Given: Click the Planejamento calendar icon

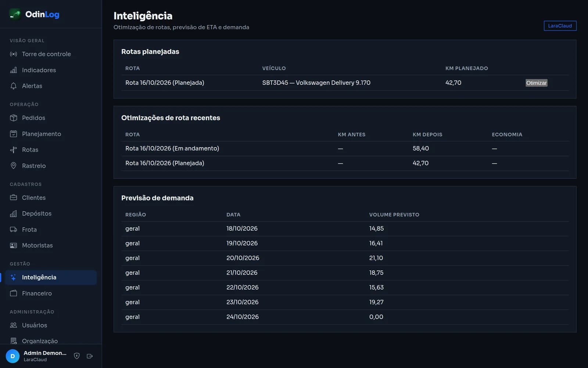Looking at the screenshot, I should 14,134.
